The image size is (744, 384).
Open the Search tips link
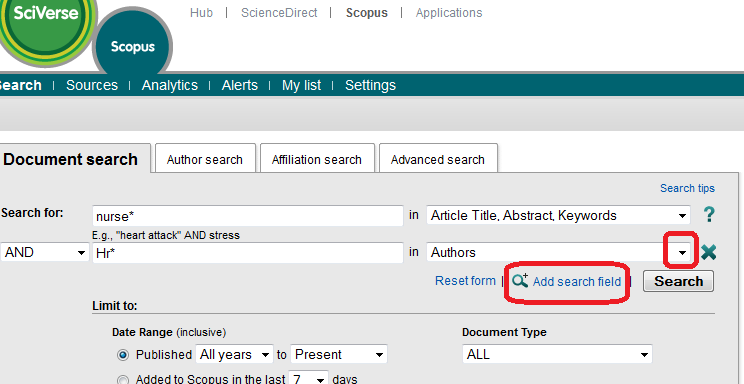coord(687,188)
